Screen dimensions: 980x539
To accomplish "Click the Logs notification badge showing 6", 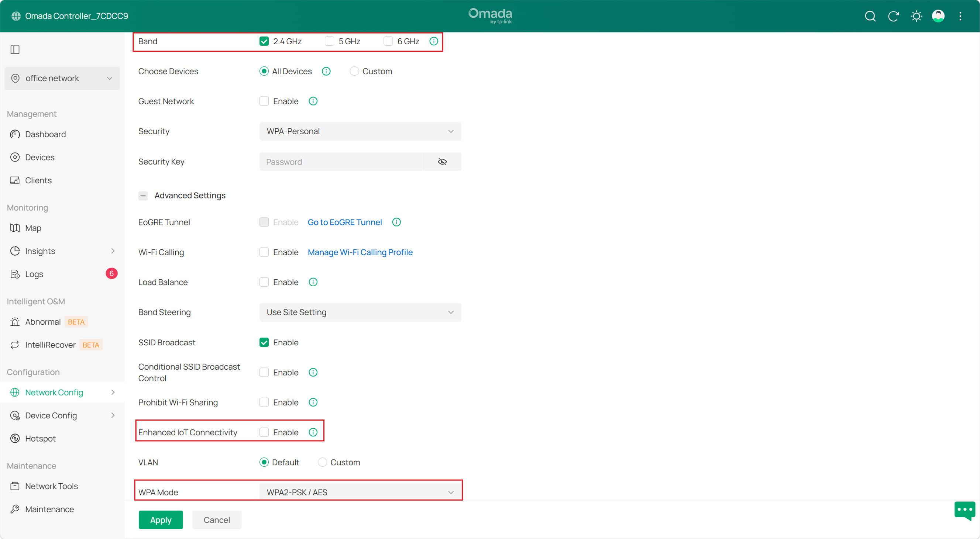I will pos(111,273).
